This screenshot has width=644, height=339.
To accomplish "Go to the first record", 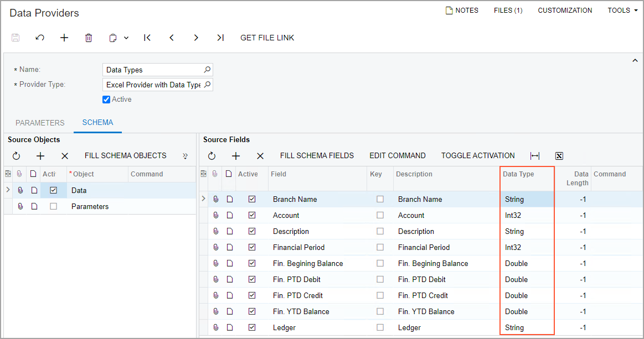I will tap(147, 38).
